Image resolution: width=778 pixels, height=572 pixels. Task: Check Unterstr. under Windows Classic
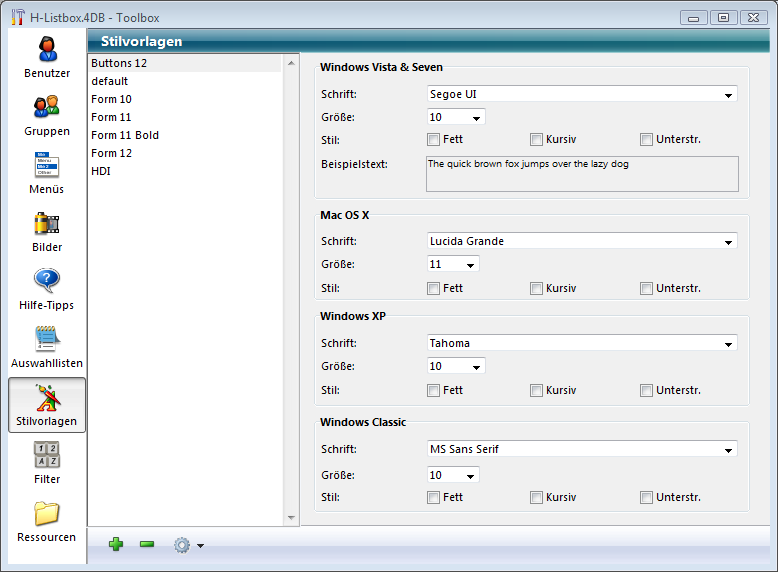pyautogui.click(x=646, y=497)
